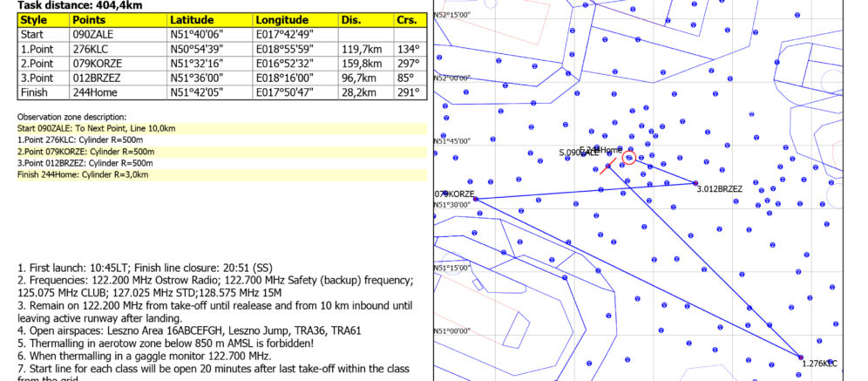Screen dimensions: 868x381
Task: Click the N51°30'00" latitude grid label
Action: click(452, 205)
